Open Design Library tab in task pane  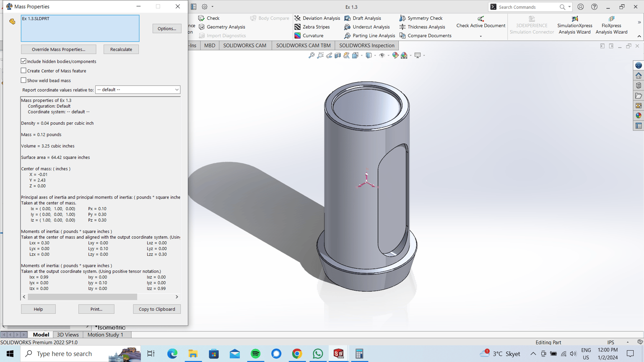click(x=639, y=86)
